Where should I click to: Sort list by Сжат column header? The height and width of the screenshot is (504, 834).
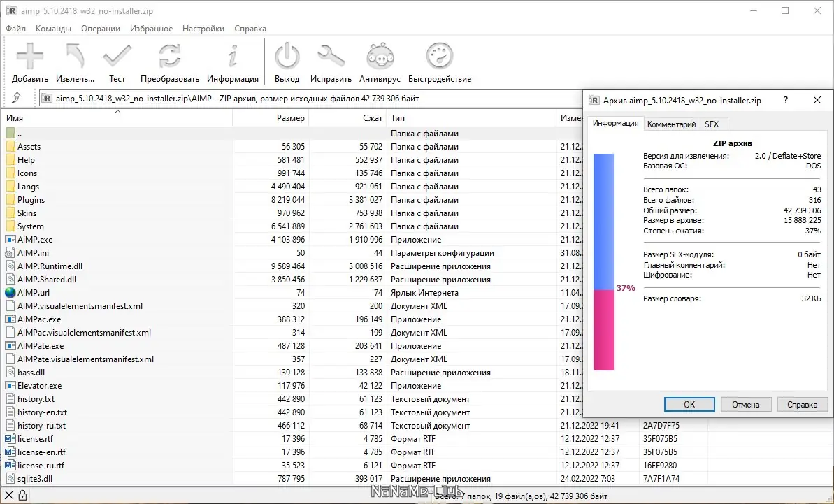click(348, 118)
